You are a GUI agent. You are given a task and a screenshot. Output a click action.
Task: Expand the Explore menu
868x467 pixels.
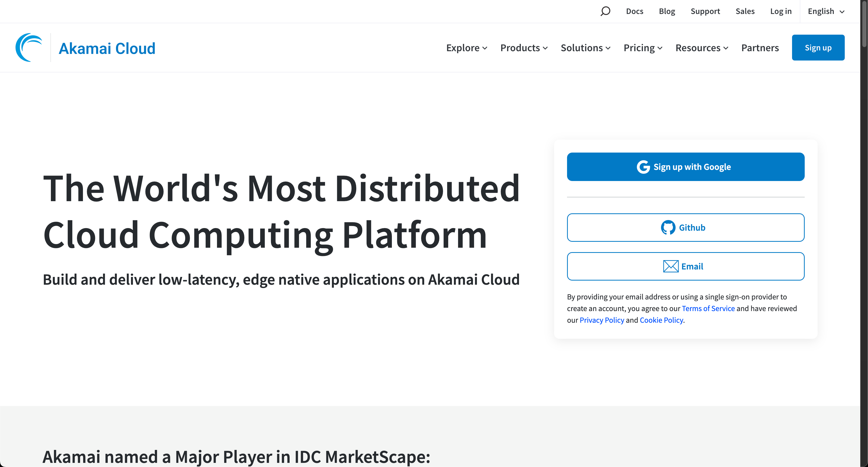(466, 48)
